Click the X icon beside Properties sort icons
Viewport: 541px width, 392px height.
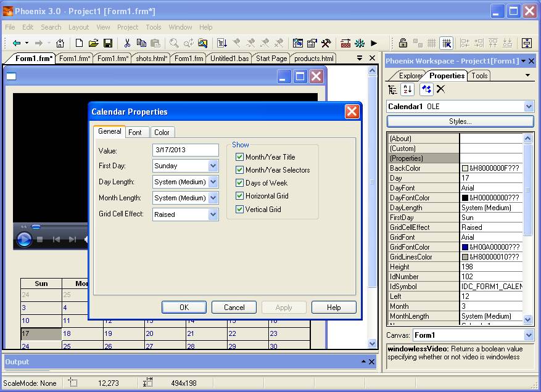[440, 89]
